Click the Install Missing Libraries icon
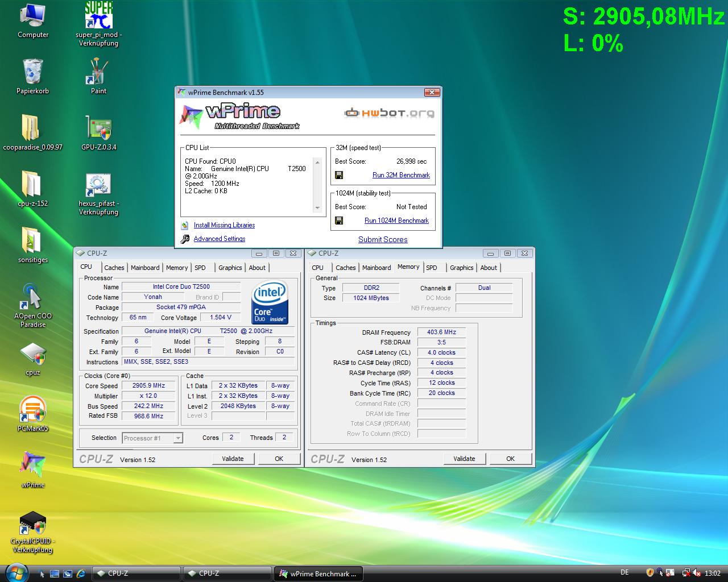 point(185,225)
